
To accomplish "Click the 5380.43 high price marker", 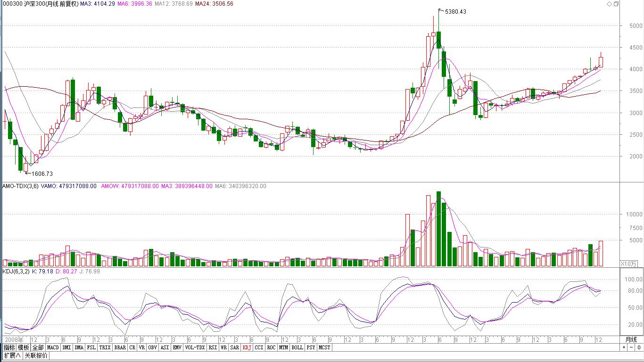I will pyautogui.click(x=455, y=12).
